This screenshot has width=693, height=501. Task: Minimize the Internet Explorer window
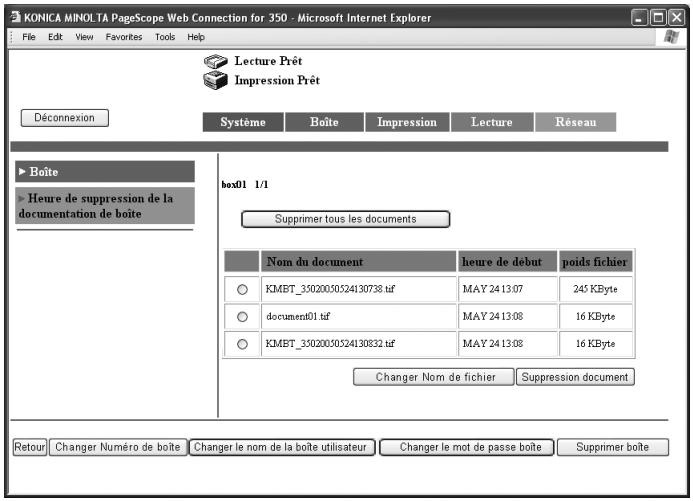639,18
